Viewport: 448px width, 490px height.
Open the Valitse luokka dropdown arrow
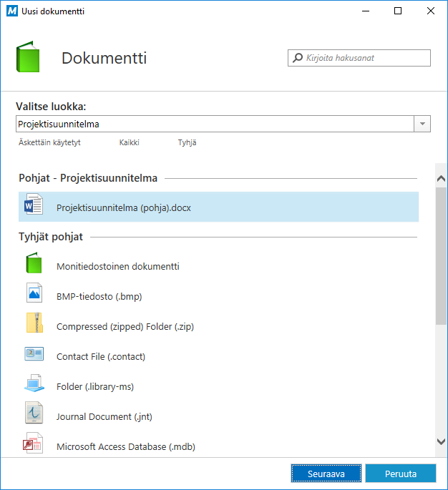pos(422,124)
